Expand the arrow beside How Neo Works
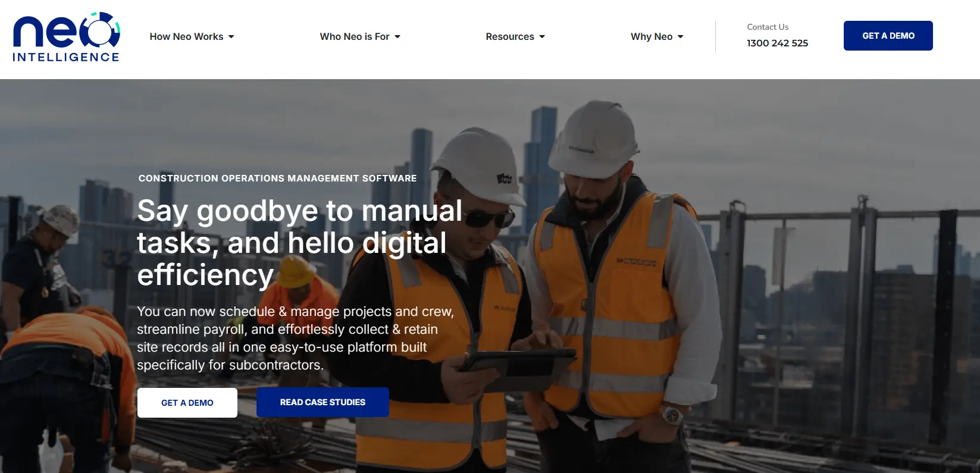 pyautogui.click(x=231, y=37)
